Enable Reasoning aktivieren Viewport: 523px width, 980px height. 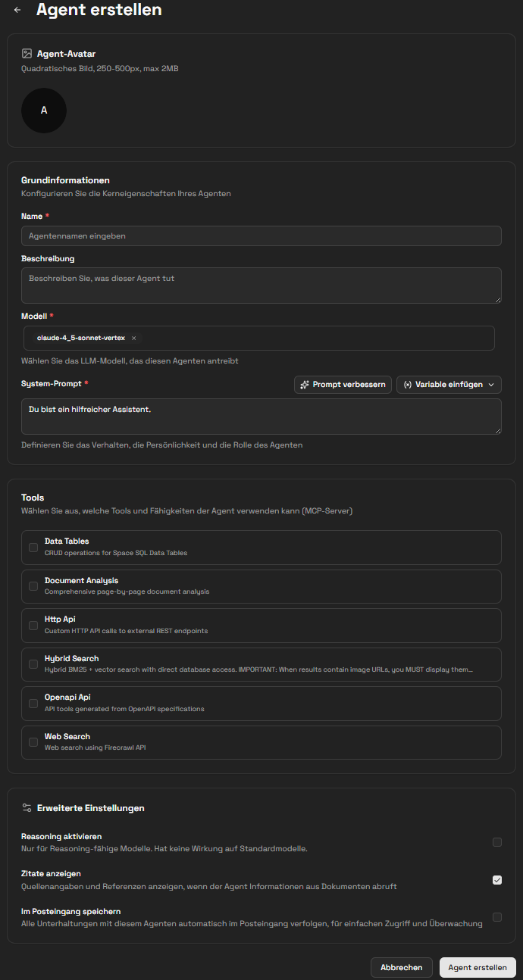click(x=497, y=842)
